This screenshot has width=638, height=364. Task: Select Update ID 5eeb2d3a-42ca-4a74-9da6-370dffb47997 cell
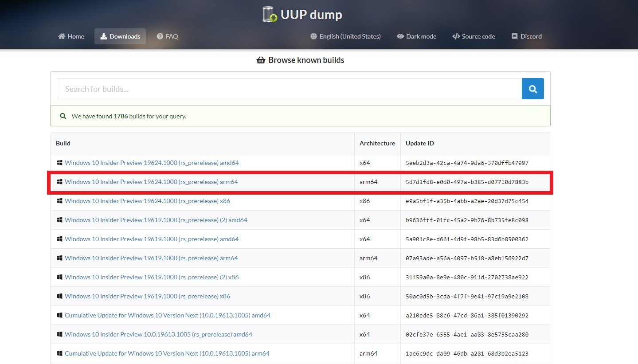[467, 163]
